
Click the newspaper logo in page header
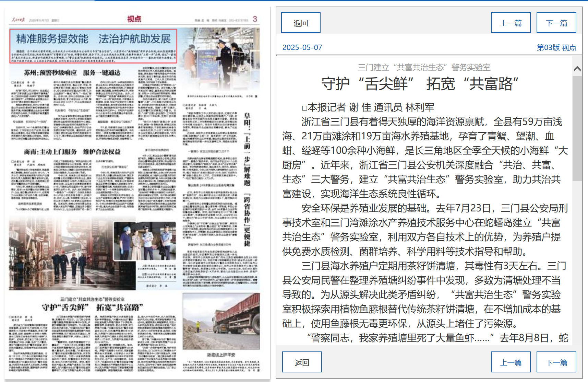[18, 20]
